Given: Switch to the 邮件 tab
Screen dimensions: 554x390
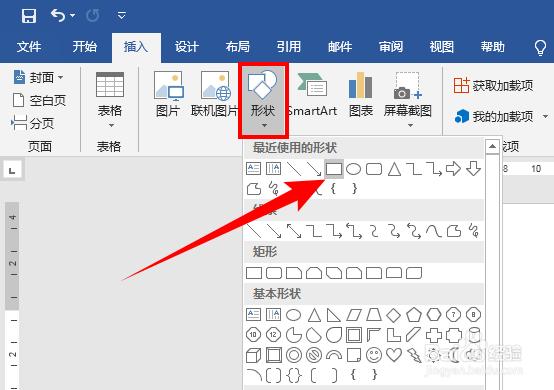Looking at the screenshot, I should [x=340, y=47].
